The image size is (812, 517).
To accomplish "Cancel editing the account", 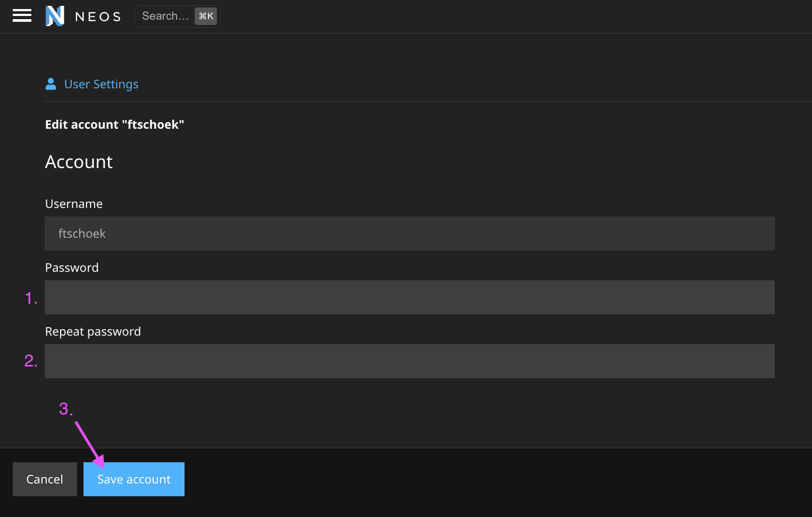I will click(x=45, y=479).
